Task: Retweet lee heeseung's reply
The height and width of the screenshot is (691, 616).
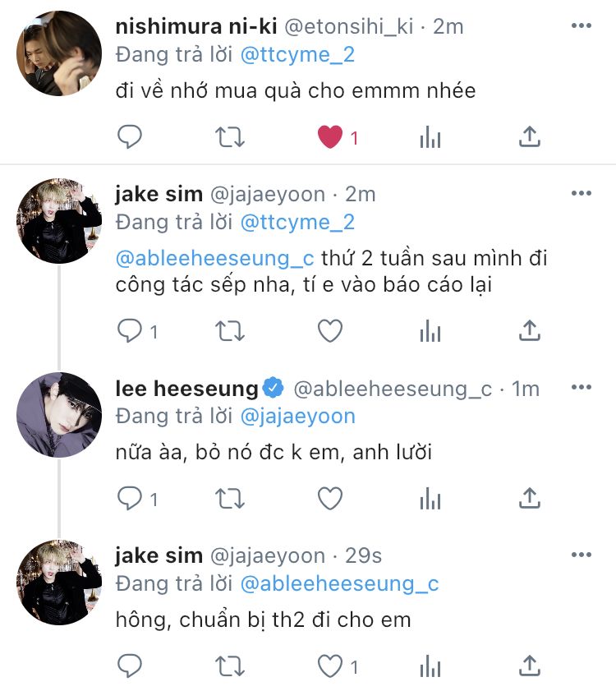Action: point(230,499)
